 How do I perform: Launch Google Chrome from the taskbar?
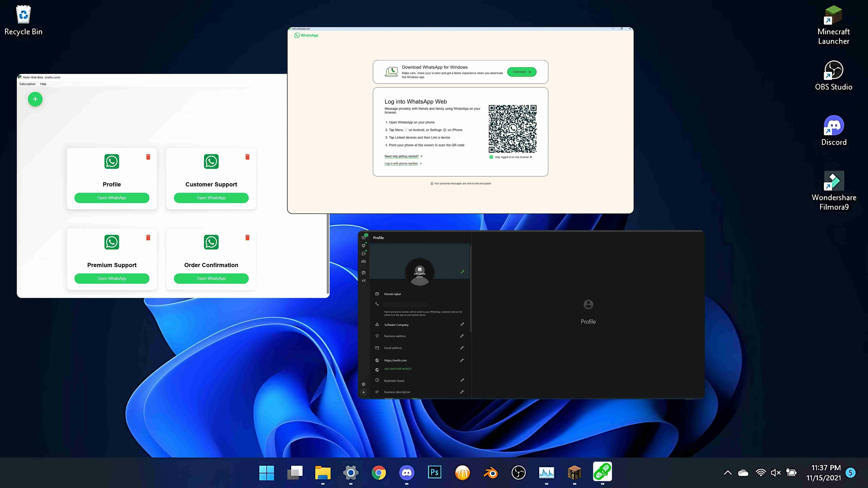point(379,473)
